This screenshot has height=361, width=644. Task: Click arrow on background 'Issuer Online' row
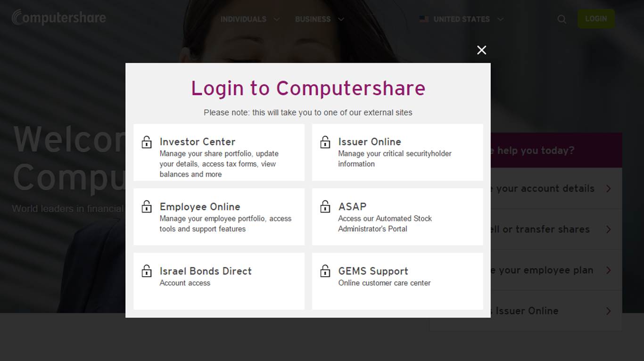pos(609,311)
